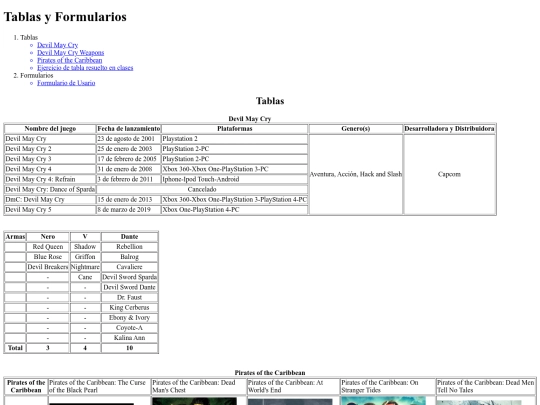Click 'Aventura, Acción, Hack and Slash' cell

coord(356,174)
